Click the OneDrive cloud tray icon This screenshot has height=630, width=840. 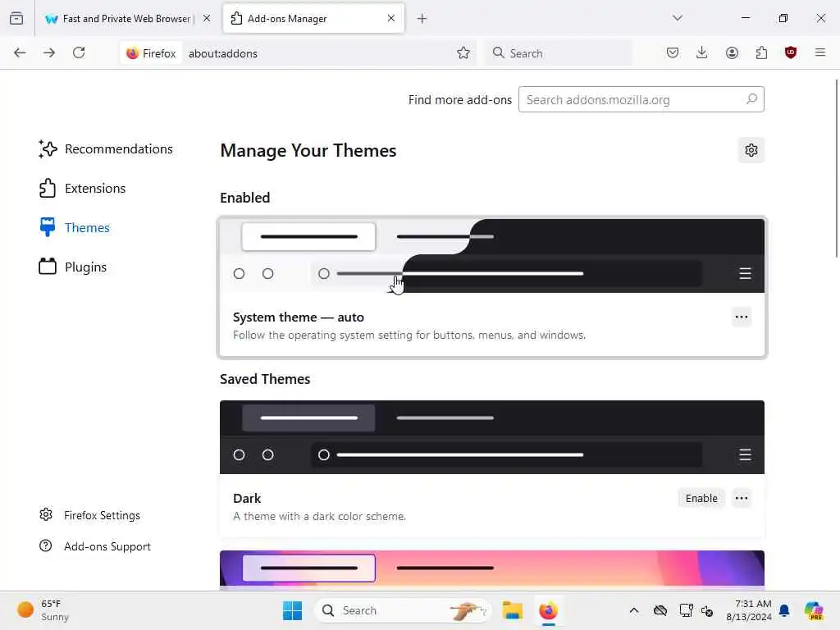point(660,610)
